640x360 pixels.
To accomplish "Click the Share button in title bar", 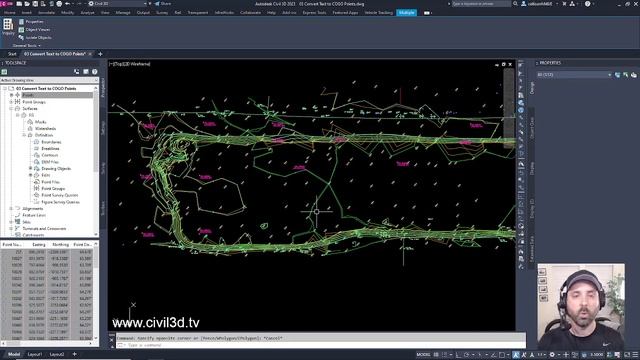I will pyautogui.click(x=162, y=4).
